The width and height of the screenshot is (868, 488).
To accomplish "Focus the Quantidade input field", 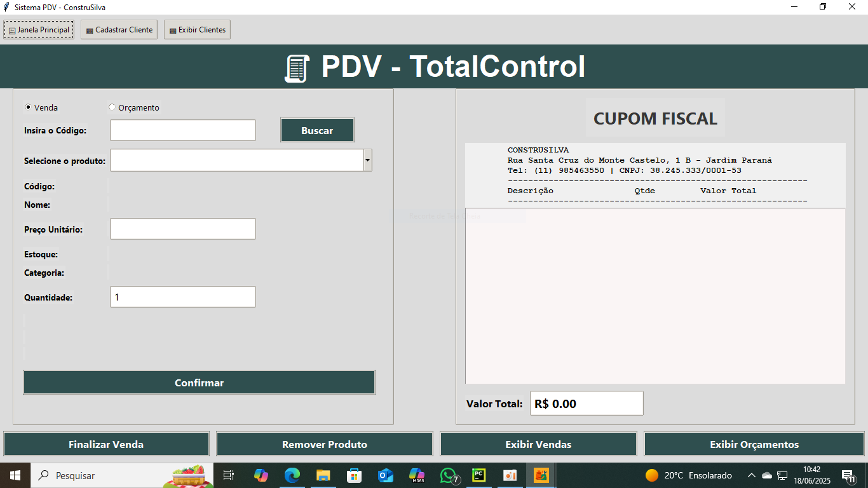I will [182, 297].
